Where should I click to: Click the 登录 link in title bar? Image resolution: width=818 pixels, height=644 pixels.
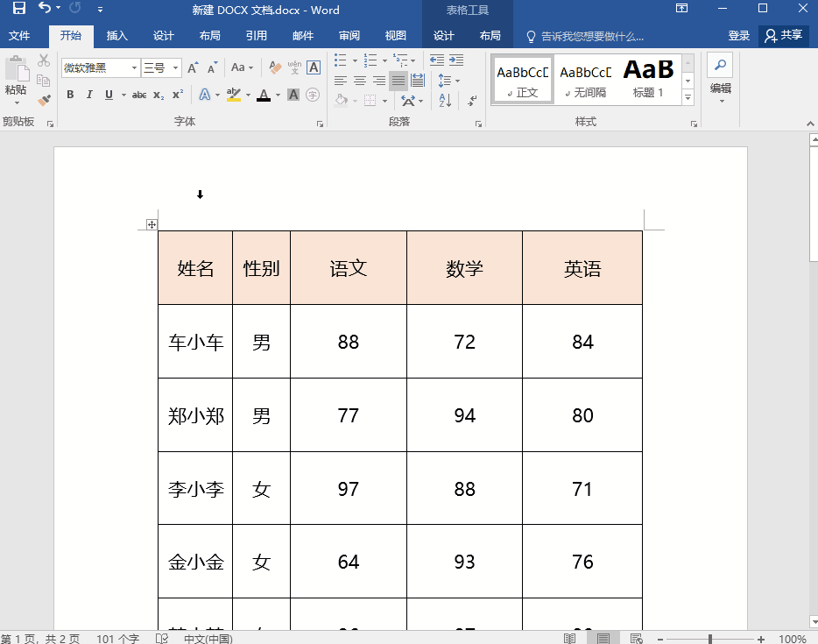738,37
